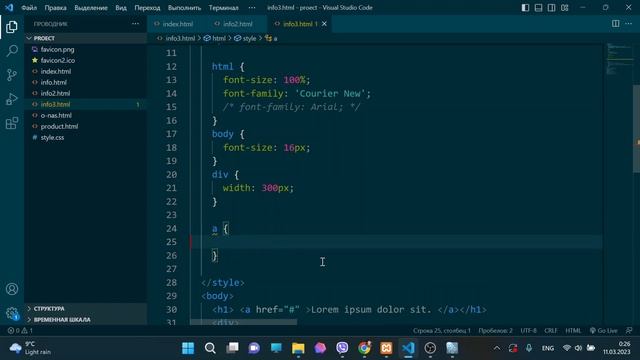Change CRLF end of line sequence
The image size is (640, 360).
coord(551,331)
